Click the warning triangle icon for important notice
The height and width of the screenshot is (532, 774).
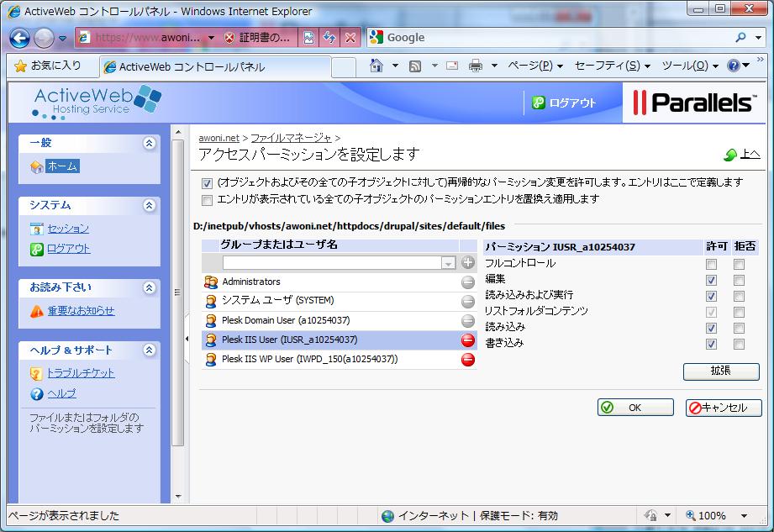pos(37,311)
